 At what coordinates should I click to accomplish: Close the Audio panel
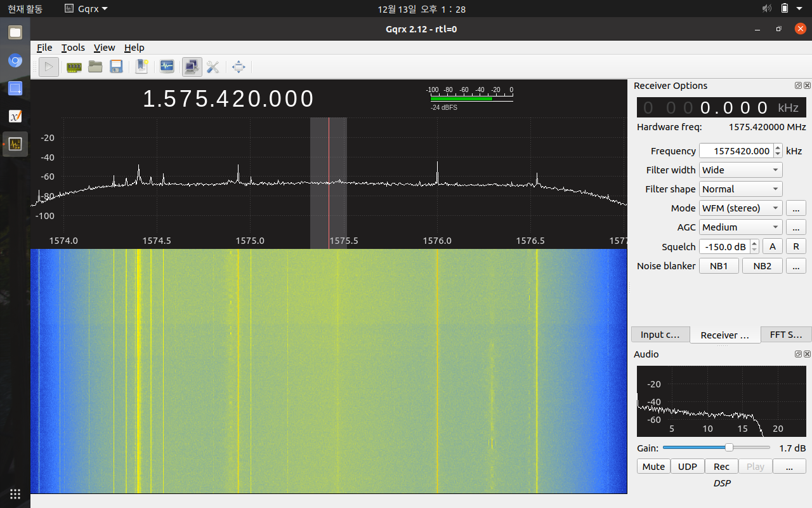(807, 354)
